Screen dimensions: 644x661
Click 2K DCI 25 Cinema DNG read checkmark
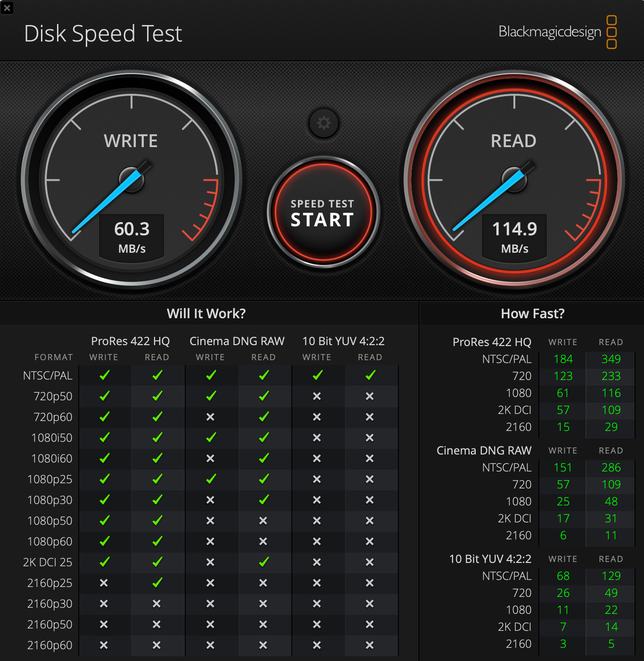(x=264, y=562)
